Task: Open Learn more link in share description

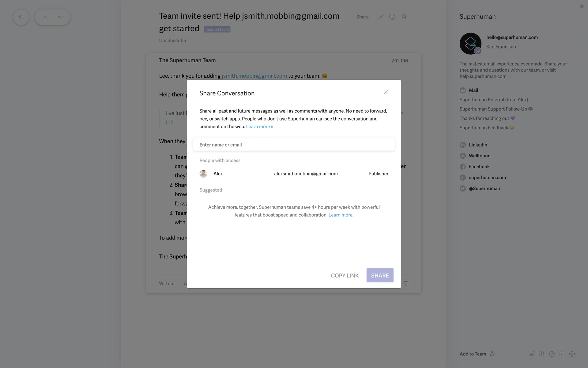Action: [x=259, y=127]
